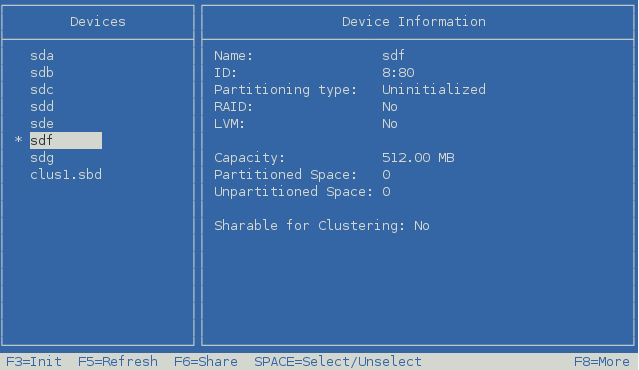Image resolution: width=639 pixels, height=370 pixels.
Task: Pick the sdd device
Action: click(x=42, y=107)
